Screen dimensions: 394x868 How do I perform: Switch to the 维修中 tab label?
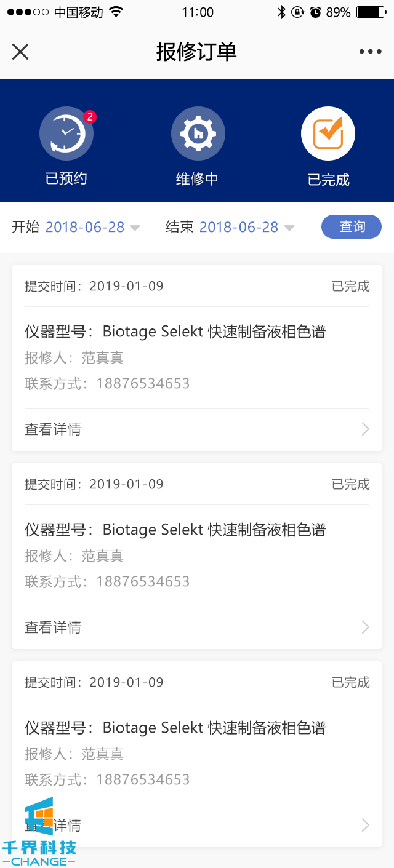coord(198,180)
